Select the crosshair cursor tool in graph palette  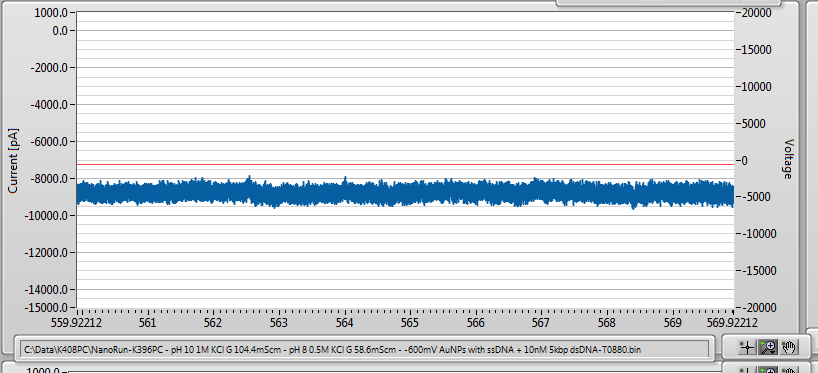tap(748, 347)
